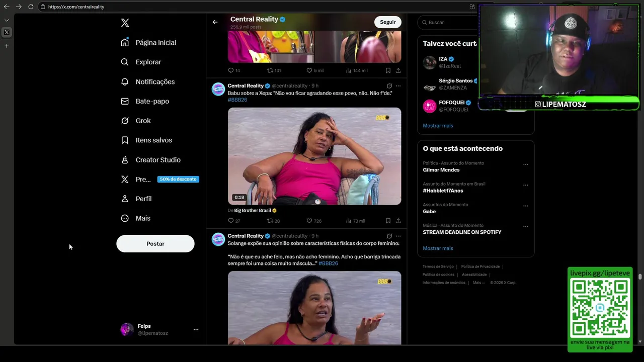Open Termos de Serviço footer link
This screenshot has width=644, height=362.
coord(438,266)
